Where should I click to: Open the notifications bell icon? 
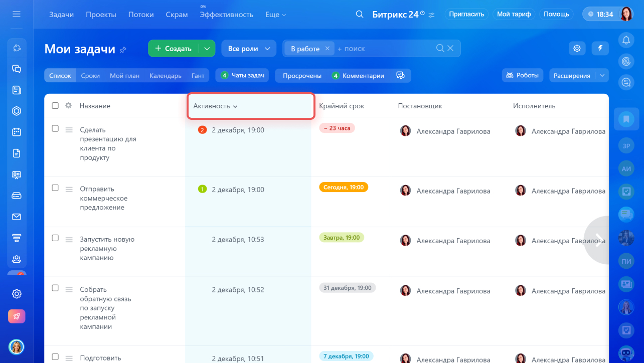pyautogui.click(x=626, y=40)
